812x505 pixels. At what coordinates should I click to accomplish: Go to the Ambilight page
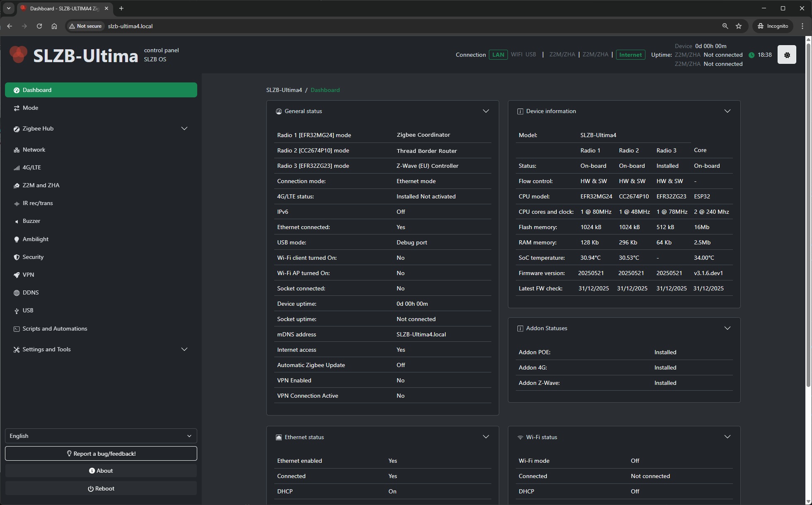[35, 239]
